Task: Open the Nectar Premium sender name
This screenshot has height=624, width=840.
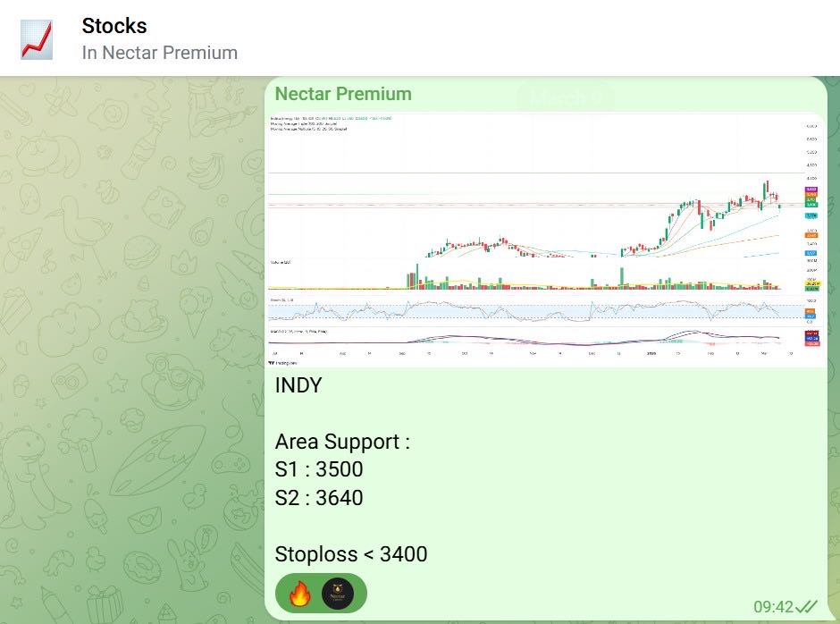Action: pos(343,94)
